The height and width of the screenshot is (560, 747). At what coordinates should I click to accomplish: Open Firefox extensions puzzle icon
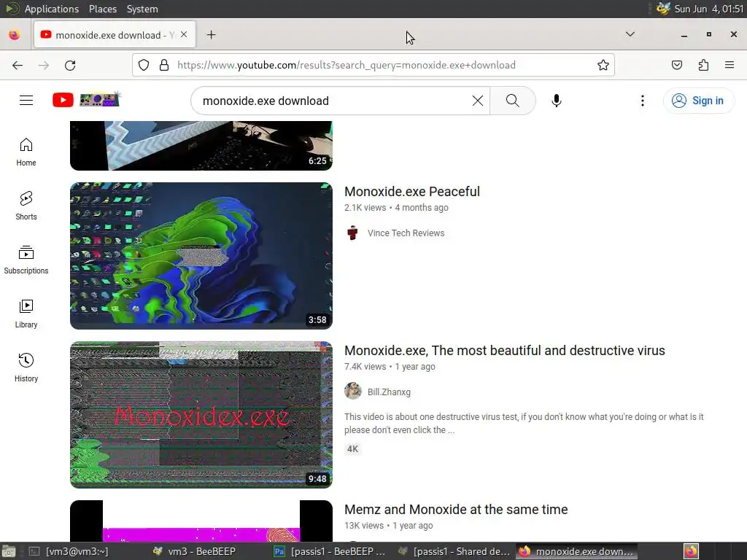pos(703,65)
